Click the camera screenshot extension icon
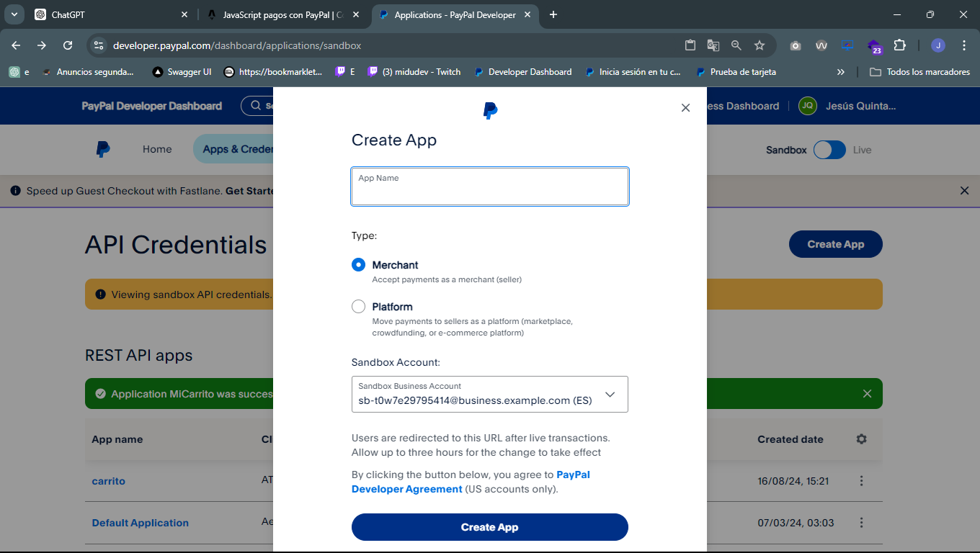The image size is (980, 553). pos(796,45)
